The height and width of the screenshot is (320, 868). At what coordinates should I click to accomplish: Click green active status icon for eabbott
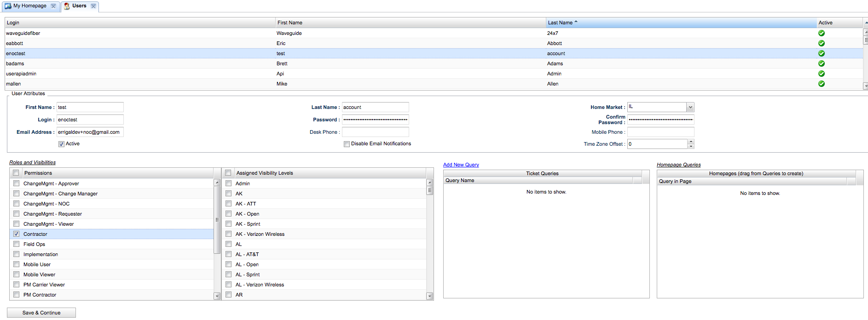pos(821,43)
